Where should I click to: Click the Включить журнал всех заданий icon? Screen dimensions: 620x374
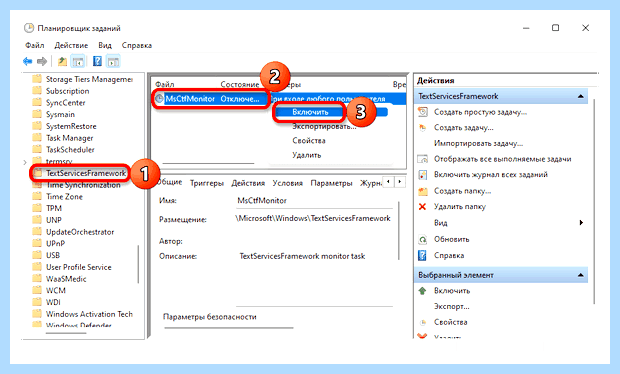423,175
